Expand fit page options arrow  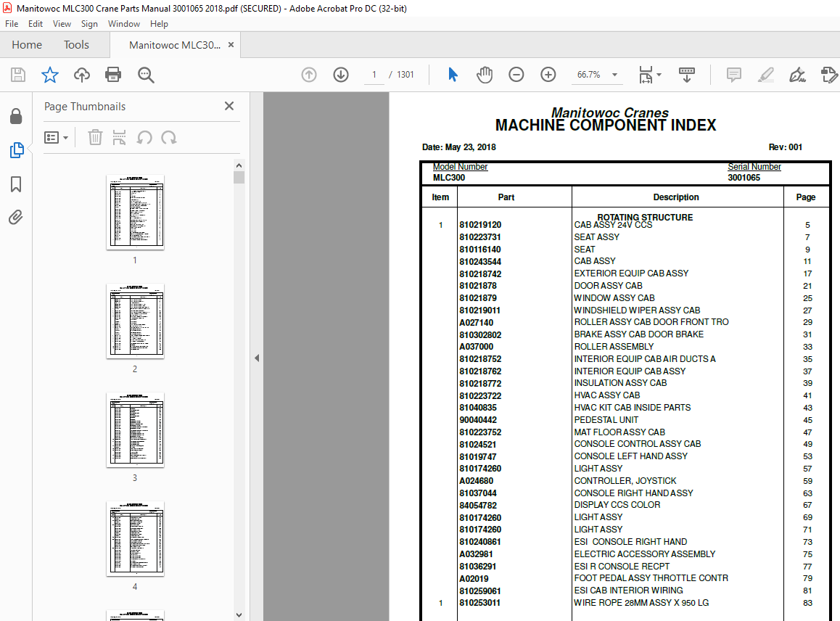click(x=659, y=75)
